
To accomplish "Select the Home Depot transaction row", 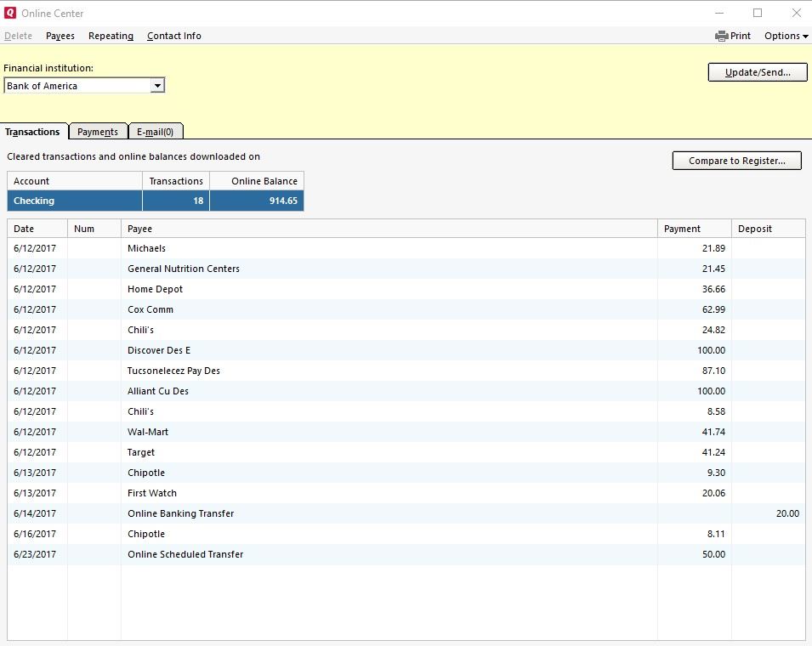I will pyautogui.click(x=156, y=289).
